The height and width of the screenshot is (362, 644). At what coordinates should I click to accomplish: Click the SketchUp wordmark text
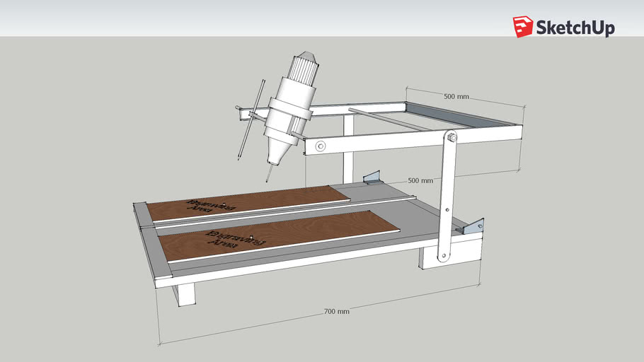coord(575,28)
